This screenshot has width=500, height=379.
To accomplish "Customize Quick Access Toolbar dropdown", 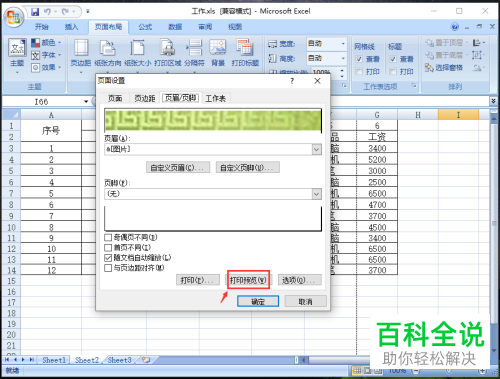I will [x=88, y=12].
